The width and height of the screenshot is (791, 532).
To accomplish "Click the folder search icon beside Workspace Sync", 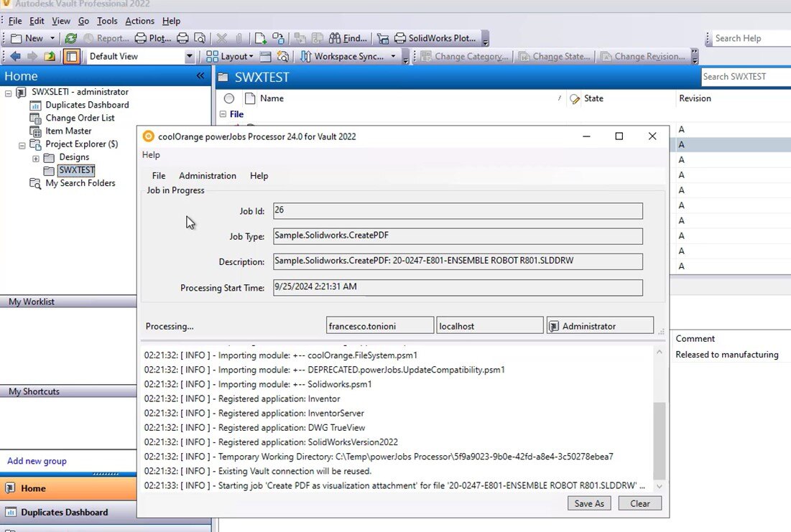I will (283, 57).
